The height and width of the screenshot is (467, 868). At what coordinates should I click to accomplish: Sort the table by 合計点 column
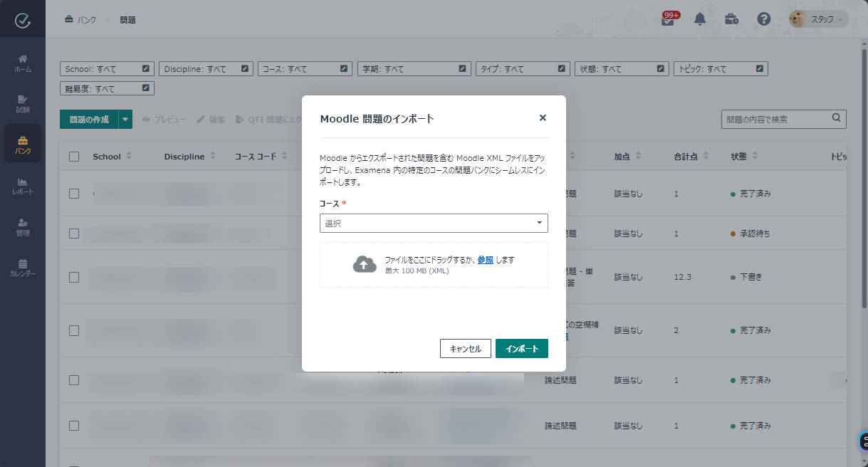[705, 157]
